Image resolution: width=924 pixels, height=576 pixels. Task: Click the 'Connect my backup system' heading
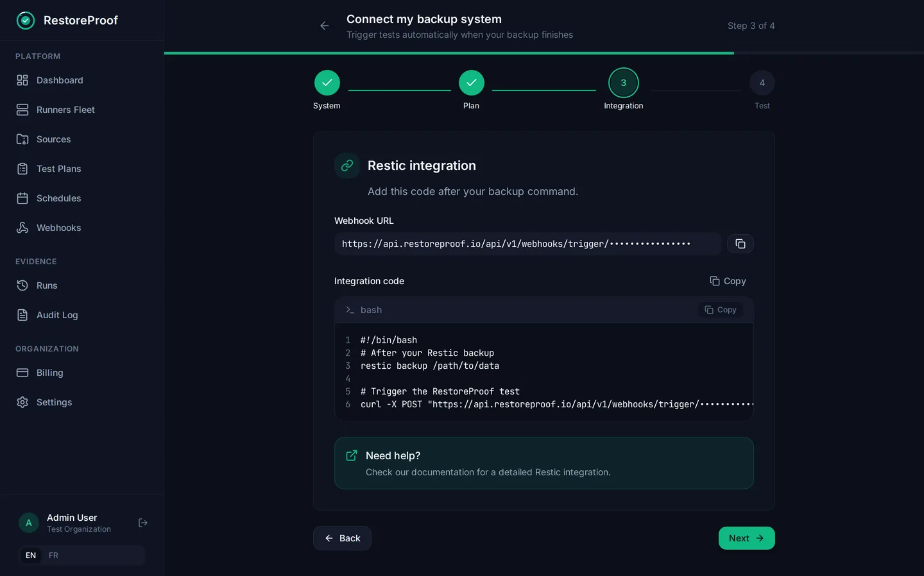click(424, 19)
